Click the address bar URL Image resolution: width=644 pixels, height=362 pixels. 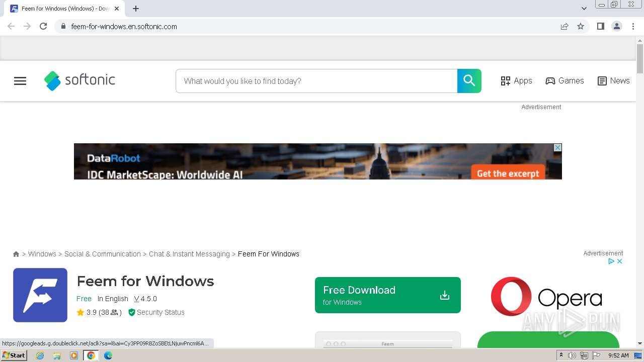[124, 27]
